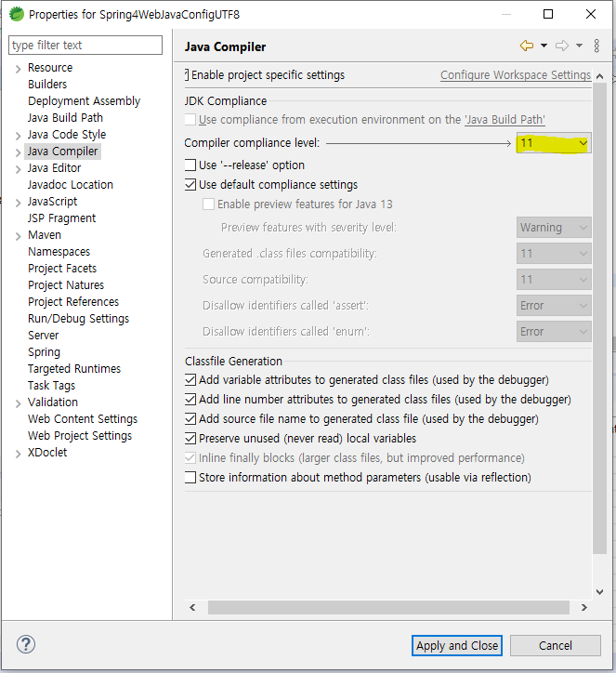The image size is (616, 673).
Task: Click the forward navigation arrow icon
Action: point(562,46)
